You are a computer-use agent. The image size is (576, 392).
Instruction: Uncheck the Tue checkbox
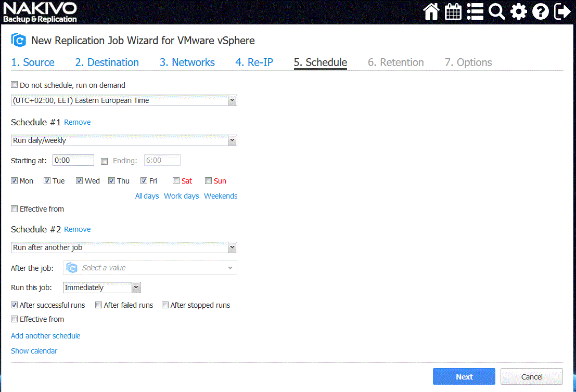point(47,180)
